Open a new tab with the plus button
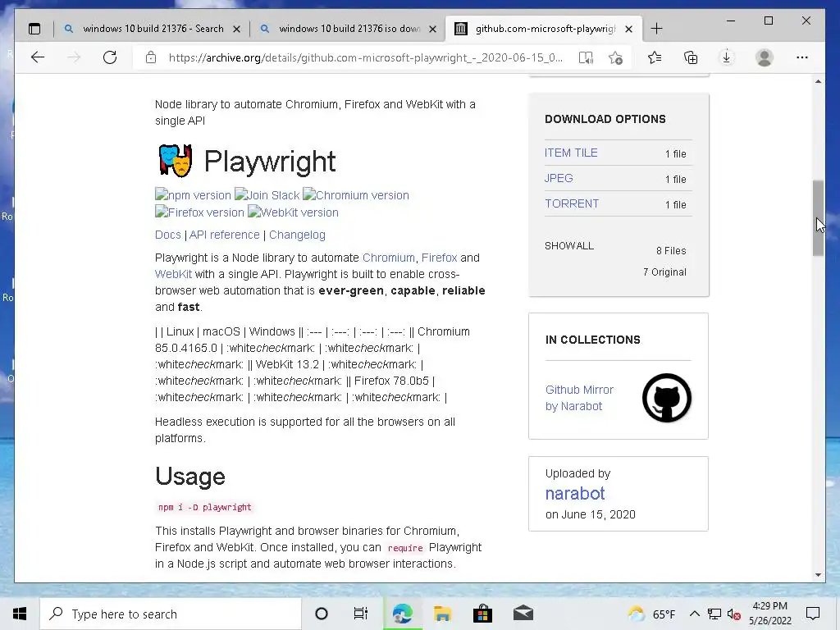The width and height of the screenshot is (840, 630). coord(656,29)
